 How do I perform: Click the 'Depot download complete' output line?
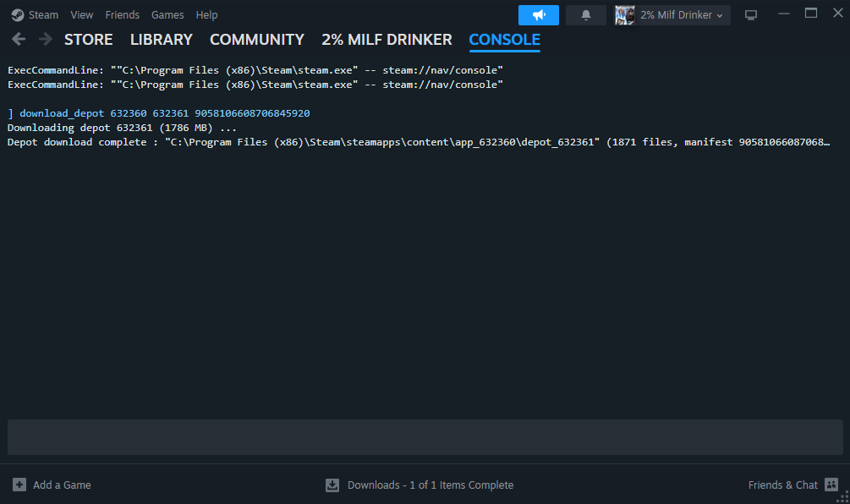coord(419,142)
